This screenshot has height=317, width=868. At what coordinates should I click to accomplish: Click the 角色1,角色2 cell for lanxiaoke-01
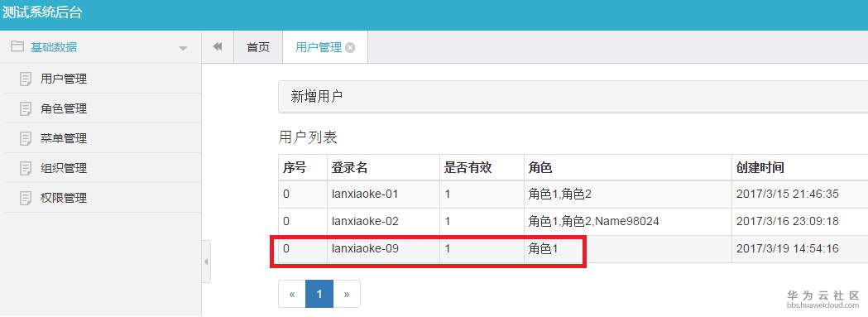pos(627,194)
